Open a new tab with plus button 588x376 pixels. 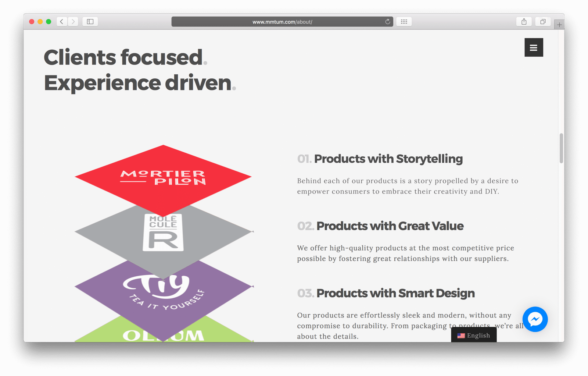coord(559,25)
